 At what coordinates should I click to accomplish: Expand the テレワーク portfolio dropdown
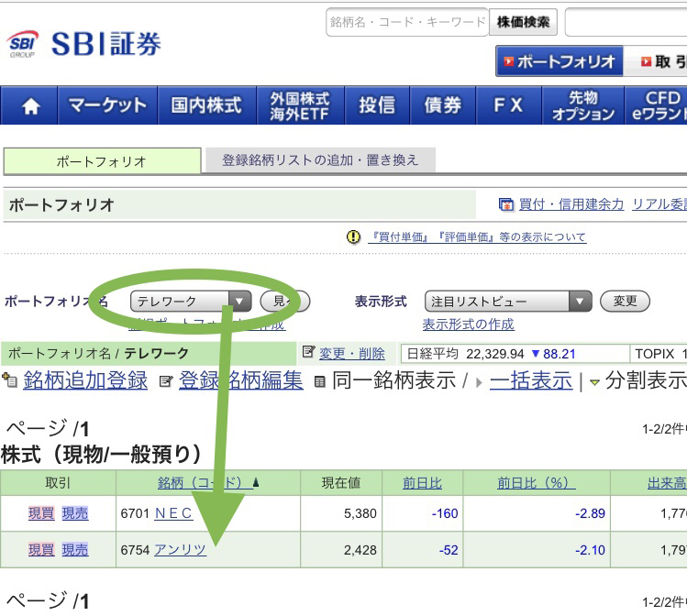pyautogui.click(x=191, y=302)
